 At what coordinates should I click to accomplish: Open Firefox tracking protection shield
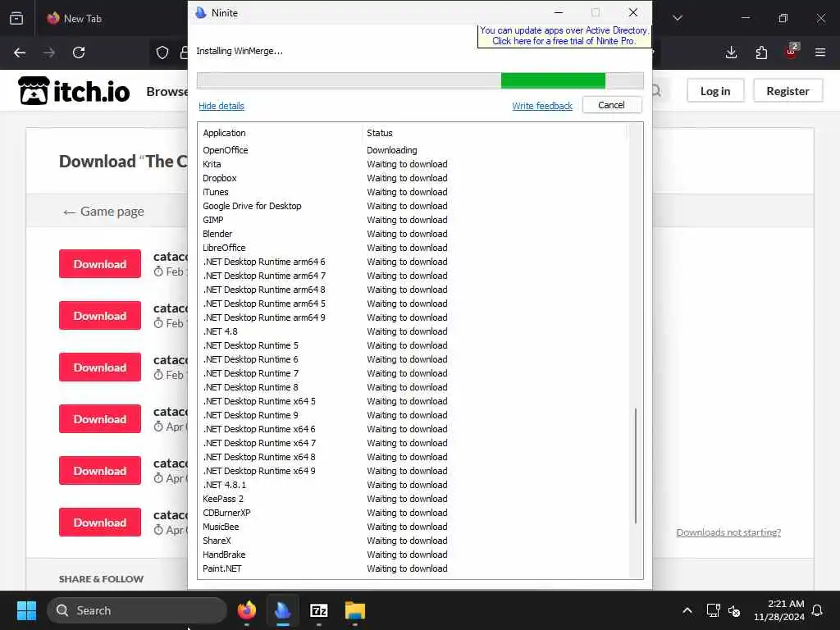tap(162, 52)
